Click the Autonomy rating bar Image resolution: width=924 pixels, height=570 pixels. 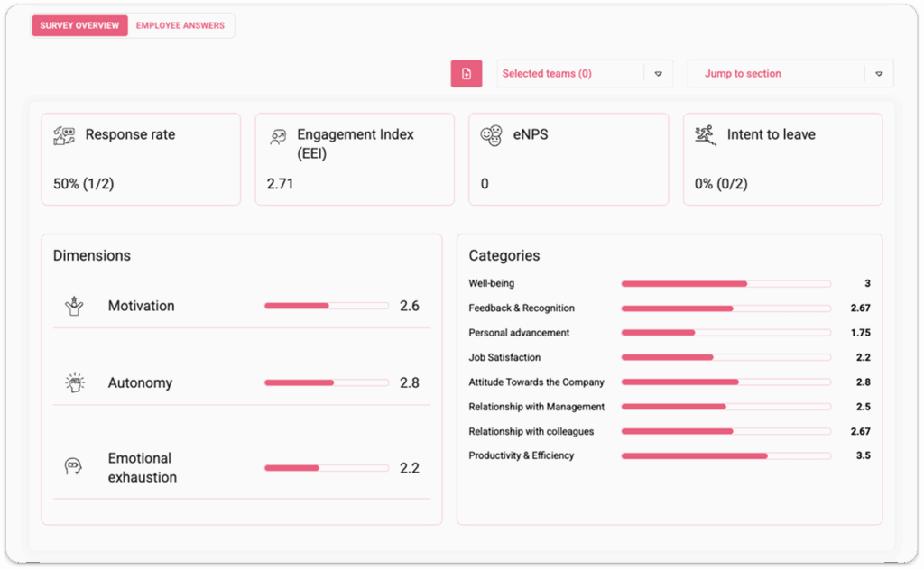coord(326,382)
